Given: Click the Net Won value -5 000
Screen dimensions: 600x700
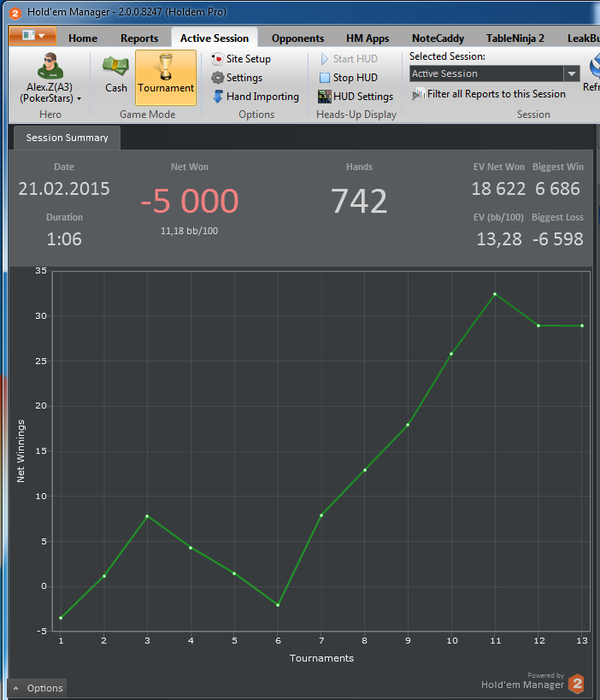Looking at the screenshot, I should [x=190, y=200].
